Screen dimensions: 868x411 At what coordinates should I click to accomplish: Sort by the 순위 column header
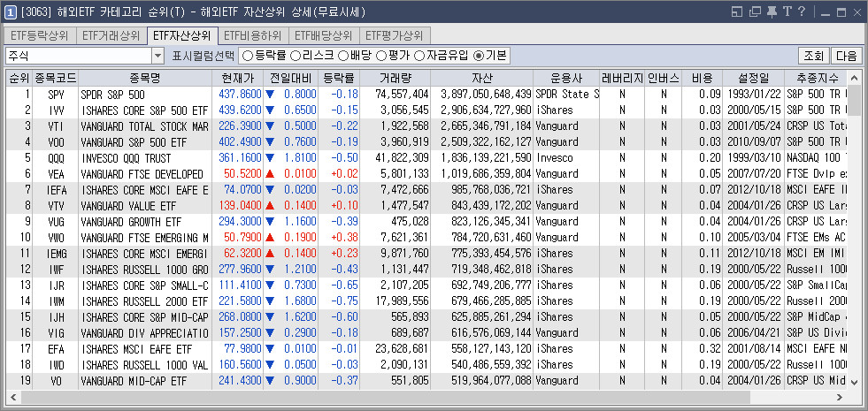(19, 78)
